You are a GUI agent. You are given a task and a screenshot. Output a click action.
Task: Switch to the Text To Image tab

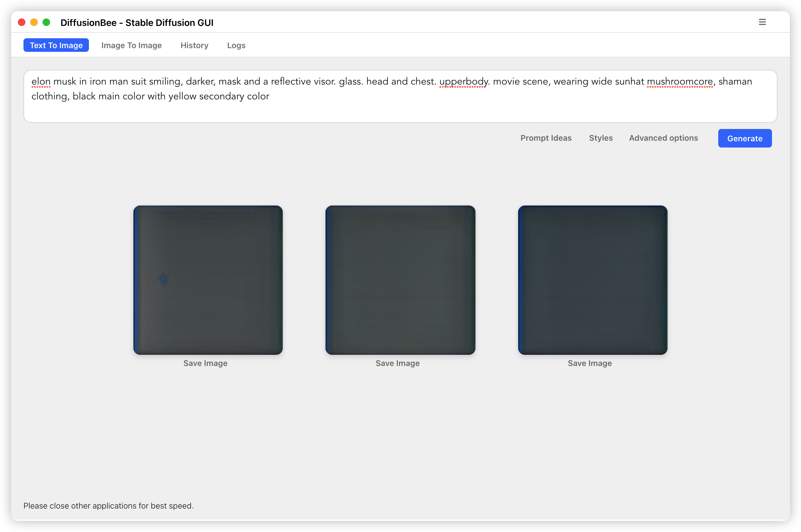point(56,45)
